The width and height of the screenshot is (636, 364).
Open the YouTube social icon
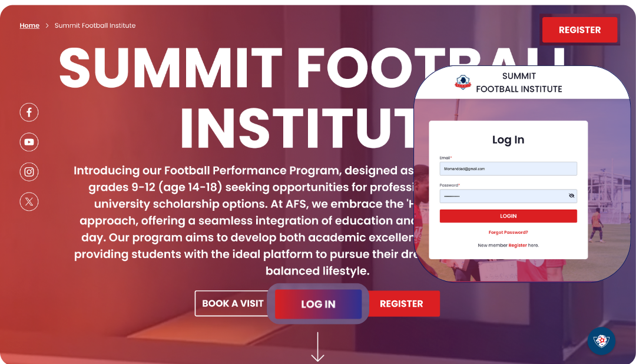click(x=29, y=142)
